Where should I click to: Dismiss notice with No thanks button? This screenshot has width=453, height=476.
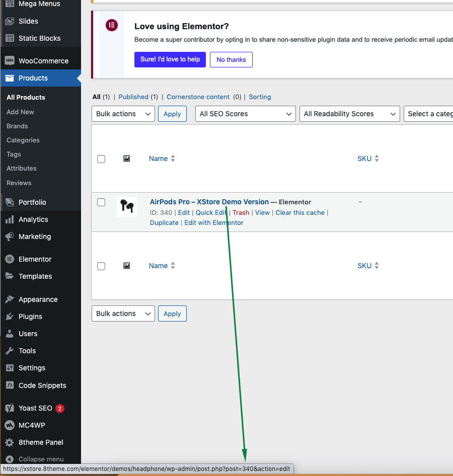pos(231,59)
